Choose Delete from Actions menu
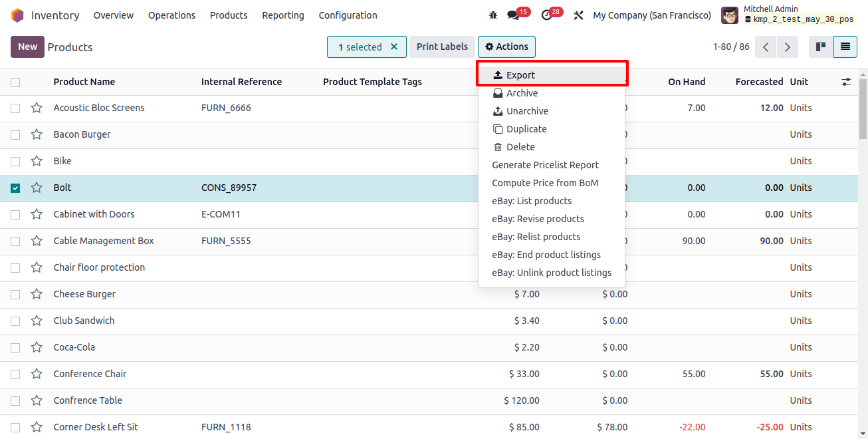 pos(552,147)
